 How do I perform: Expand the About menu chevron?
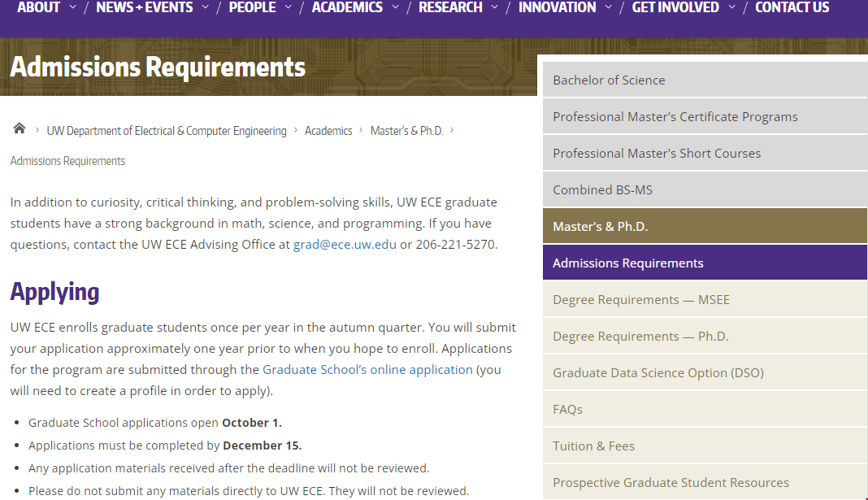(73, 7)
